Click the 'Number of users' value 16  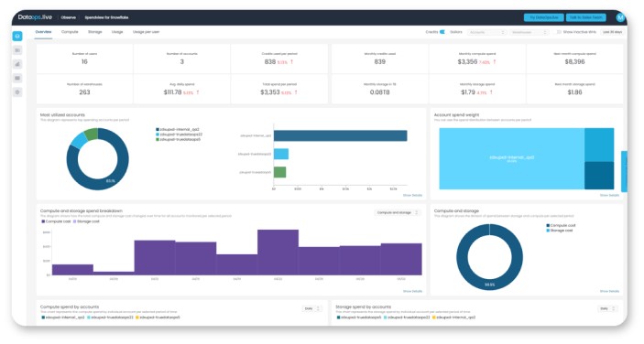click(84, 62)
